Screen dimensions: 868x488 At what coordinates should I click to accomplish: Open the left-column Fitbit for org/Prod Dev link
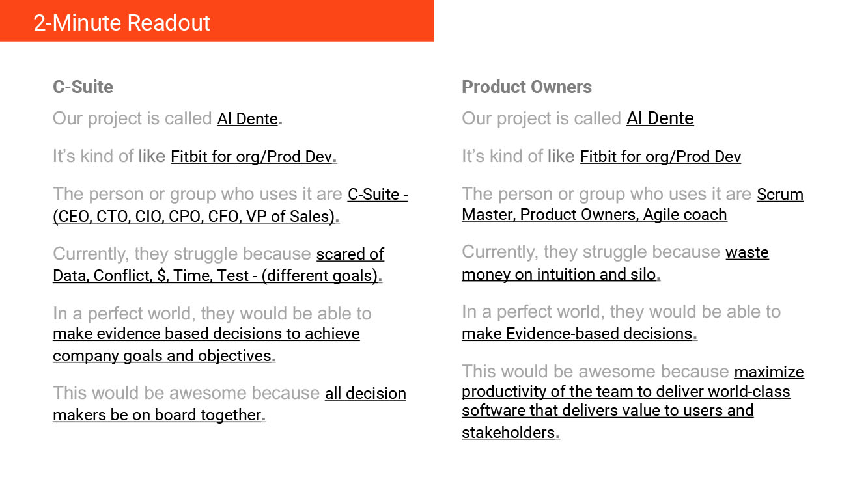251,157
